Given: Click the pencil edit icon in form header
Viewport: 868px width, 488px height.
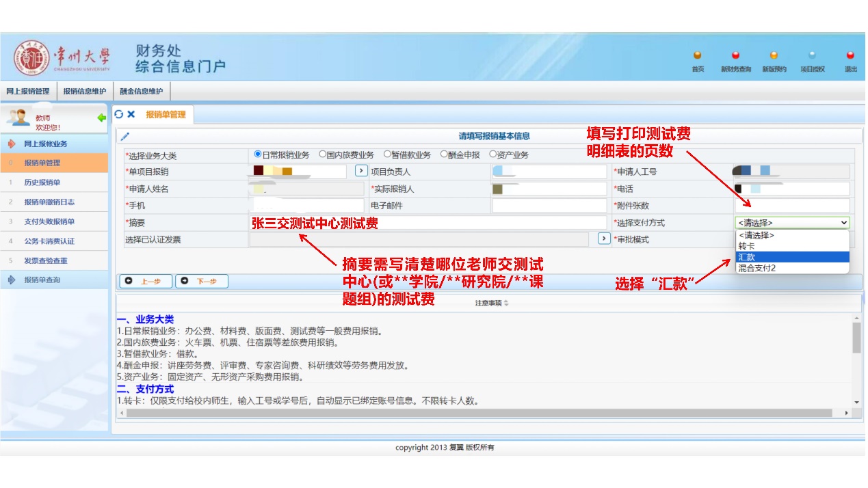Looking at the screenshot, I should click(x=124, y=137).
